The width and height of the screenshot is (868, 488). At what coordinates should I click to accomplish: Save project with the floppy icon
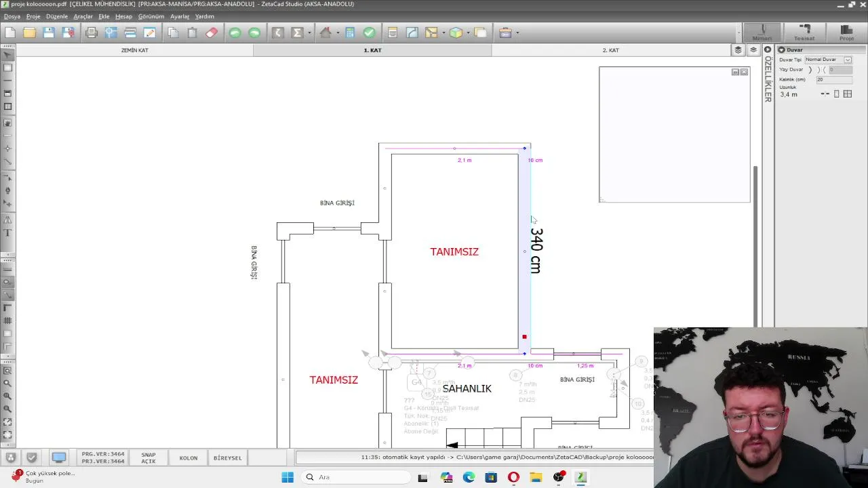49,33
